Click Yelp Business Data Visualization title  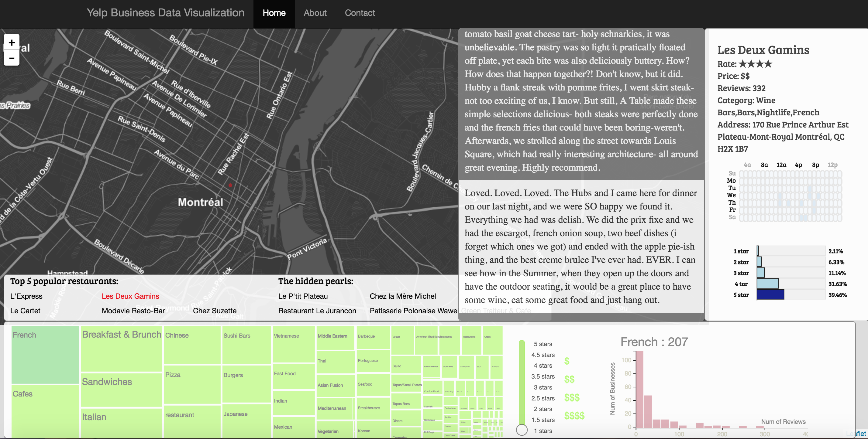(165, 13)
